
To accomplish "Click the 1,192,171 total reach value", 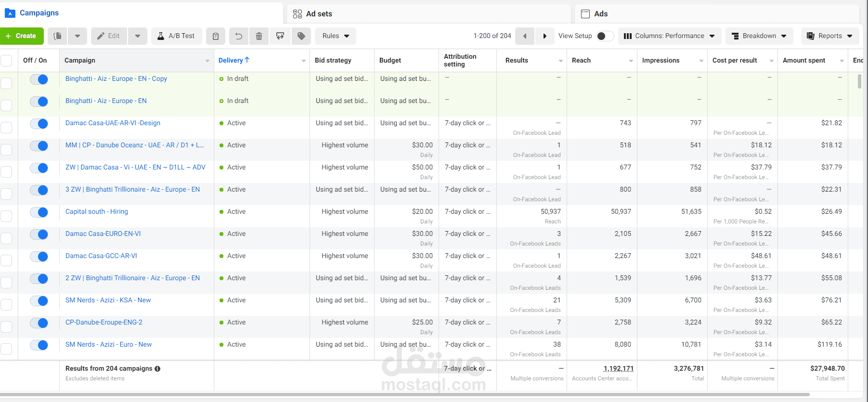I will click(x=619, y=368).
